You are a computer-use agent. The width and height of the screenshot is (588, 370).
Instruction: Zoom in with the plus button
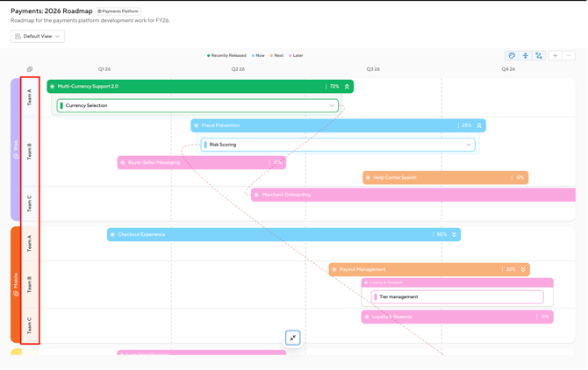coord(555,56)
